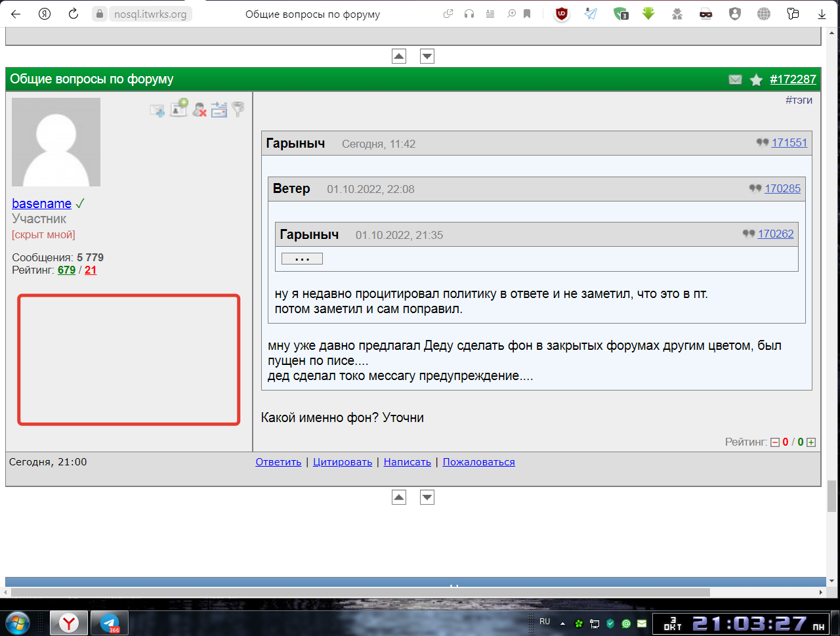840x636 pixels.
Task: Expand the collapsed quote ellipsis button
Action: pos(302,259)
